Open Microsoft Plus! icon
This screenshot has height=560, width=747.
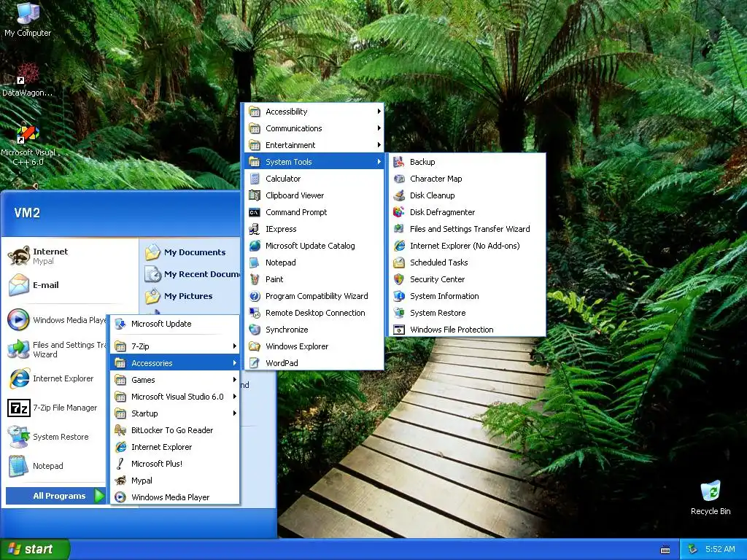pos(120,464)
